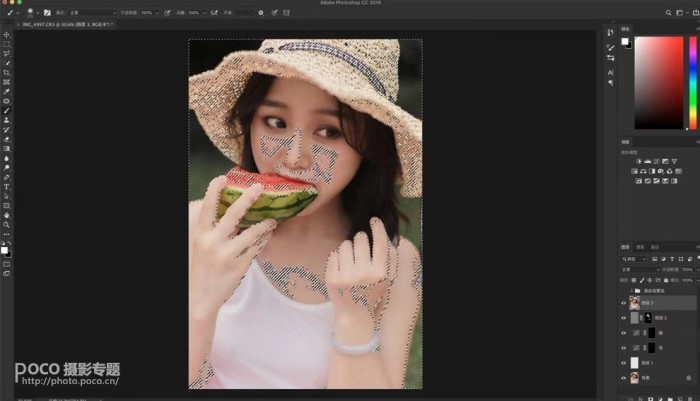The image size is (700, 401).
Task: Toggle pressure for size icon in options bar
Action: (x=274, y=13)
